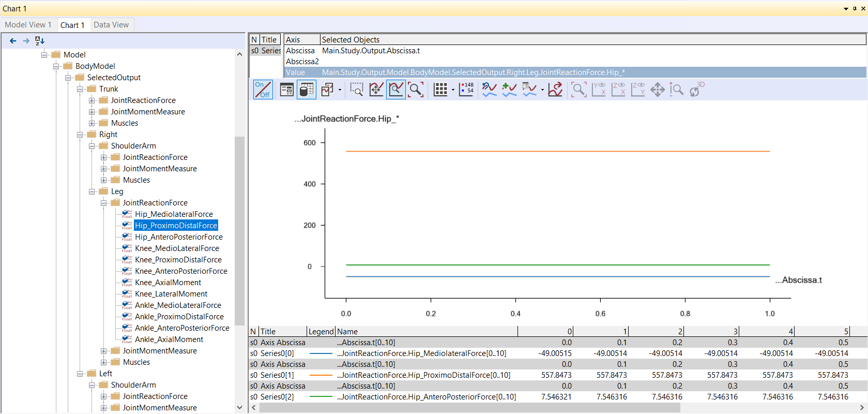The image size is (868, 414).
Task: Select the zoom rectangle tool
Action: [x=357, y=90]
